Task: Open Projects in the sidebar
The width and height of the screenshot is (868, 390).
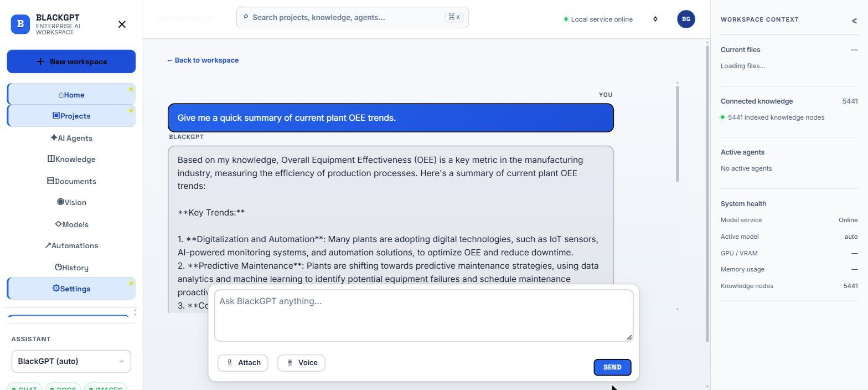Action: pyautogui.click(x=71, y=116)
